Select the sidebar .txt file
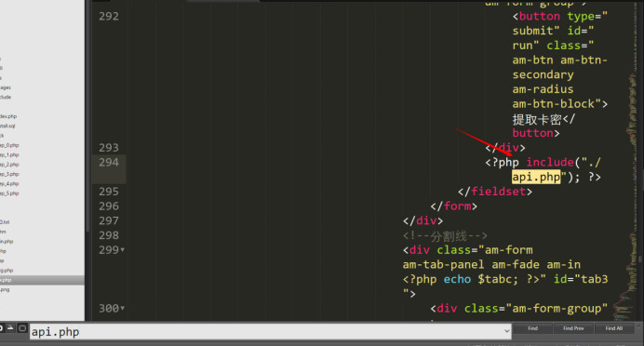Image resolution: width=644 pixels, height=346 pixels. click(5, 221)
